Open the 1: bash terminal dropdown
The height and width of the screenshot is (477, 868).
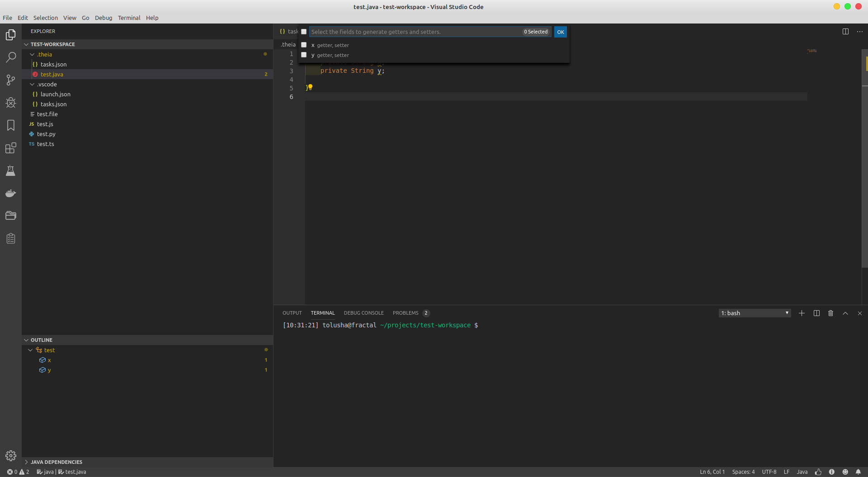tap(754, 312)
